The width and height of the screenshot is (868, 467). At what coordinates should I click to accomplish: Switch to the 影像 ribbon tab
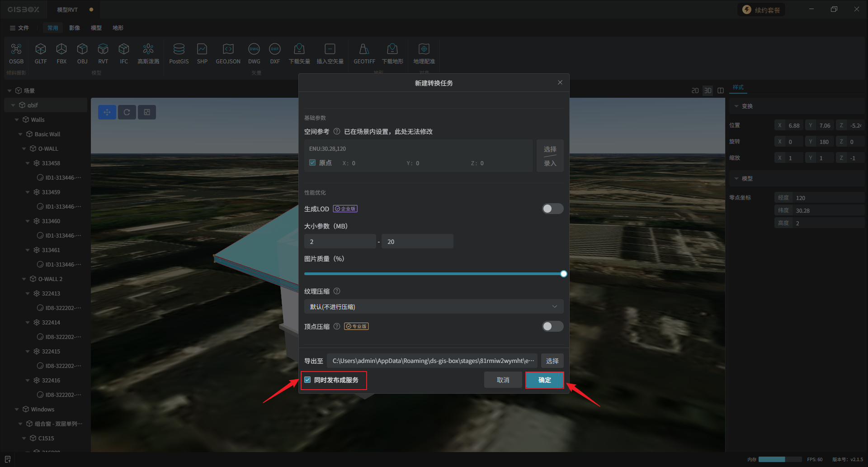coord(75,28)
